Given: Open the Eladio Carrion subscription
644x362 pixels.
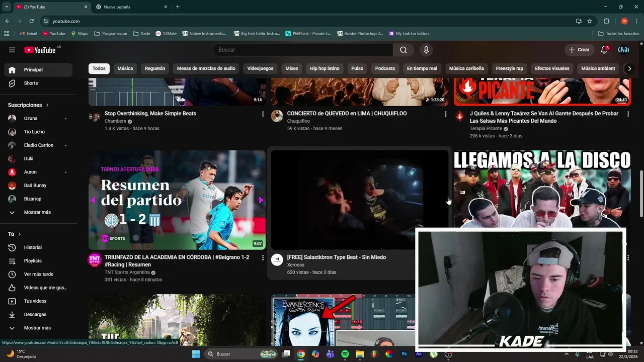Looking at the screenshot, I should click(38, 145).
